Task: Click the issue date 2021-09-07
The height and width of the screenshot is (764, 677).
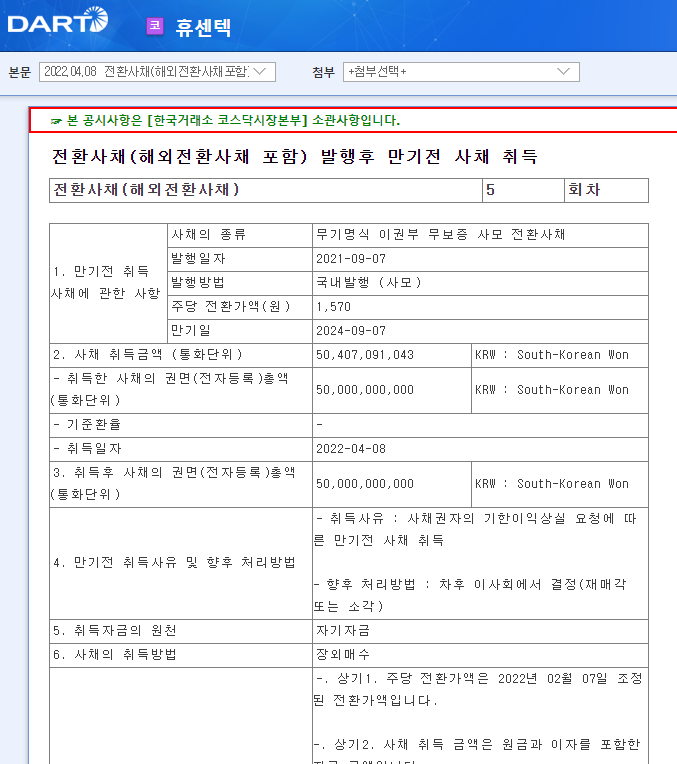Action: (351, 259)
